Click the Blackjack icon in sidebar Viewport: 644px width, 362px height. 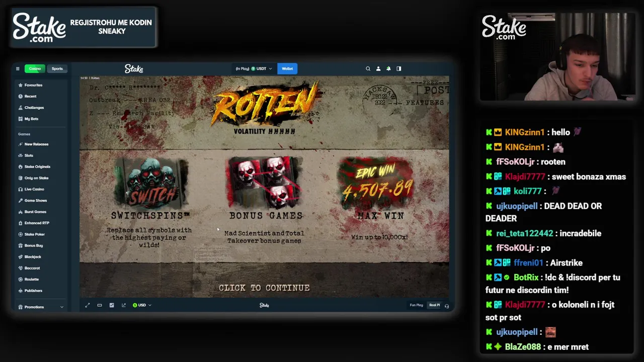20,257
